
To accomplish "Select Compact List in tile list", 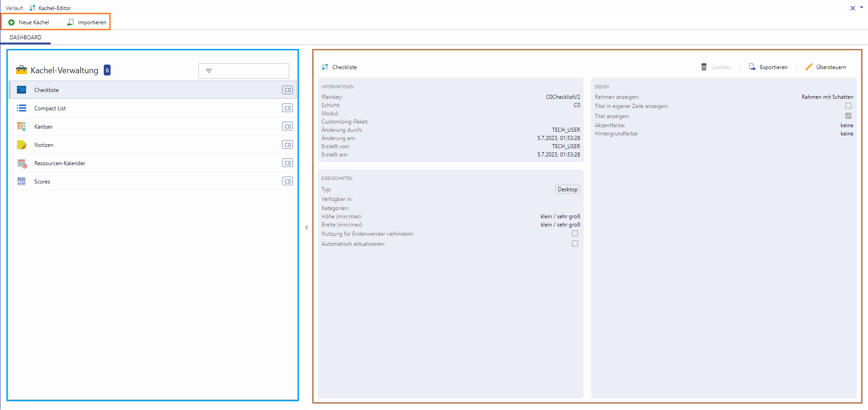I will pyautogui.click(x=50, y=108).
